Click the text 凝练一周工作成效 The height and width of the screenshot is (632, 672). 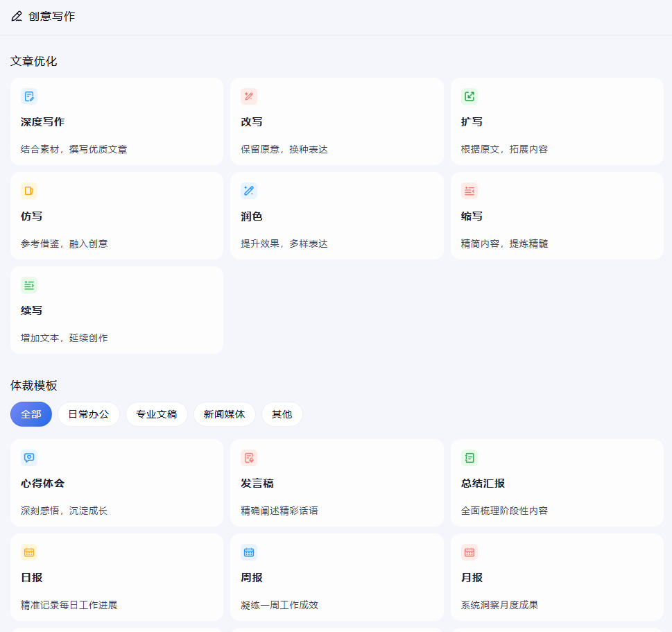[x=279, y=605]
